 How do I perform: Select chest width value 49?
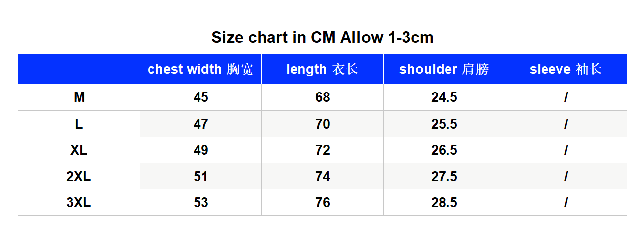200,150
